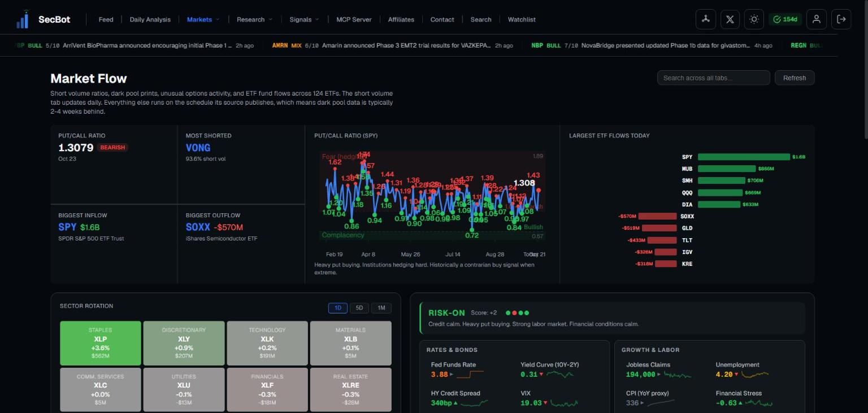Click the Refresh button
868x413 pixels.
tap(795, 78)
